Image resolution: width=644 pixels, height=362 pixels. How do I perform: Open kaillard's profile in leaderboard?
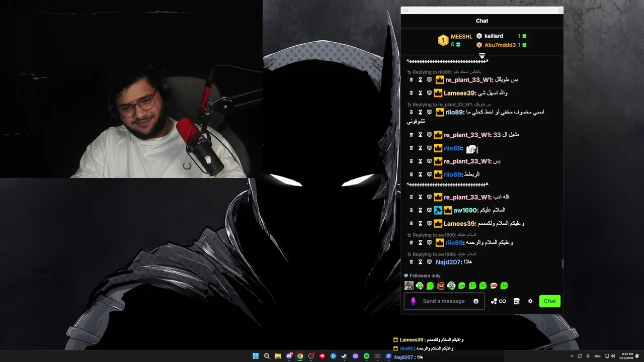[494, 36]
